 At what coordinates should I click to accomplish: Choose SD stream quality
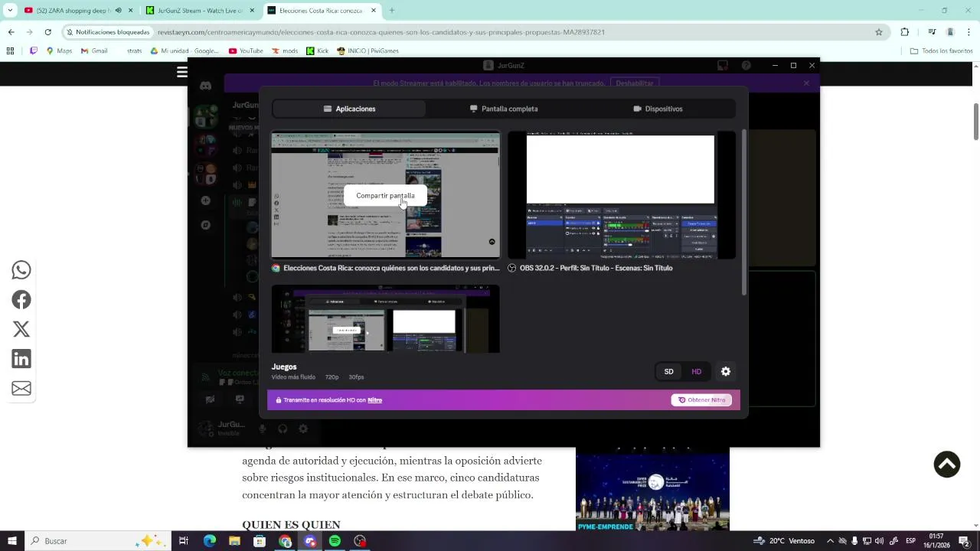(669, 372)
